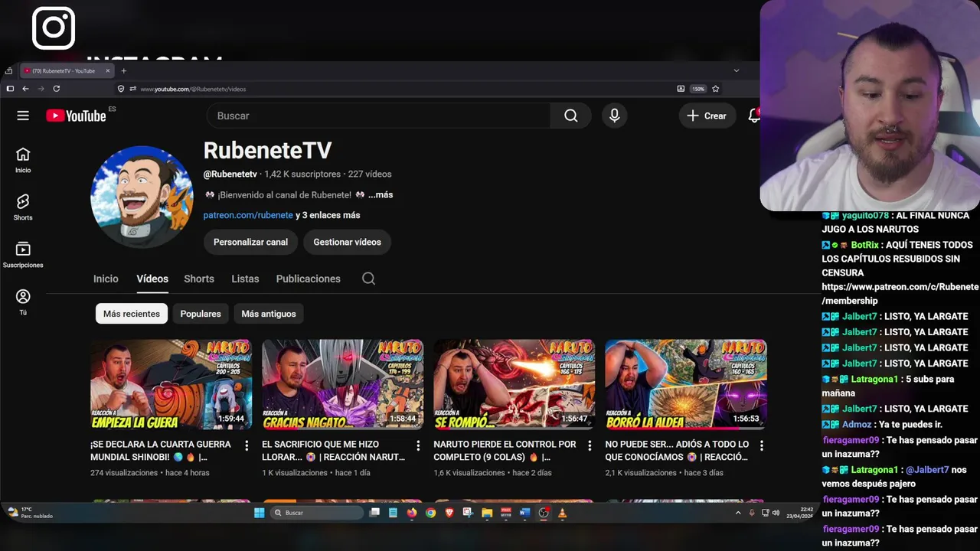Click Personalizar canal button
Viewport: 980px width, 551px height.
click(250, 242)
